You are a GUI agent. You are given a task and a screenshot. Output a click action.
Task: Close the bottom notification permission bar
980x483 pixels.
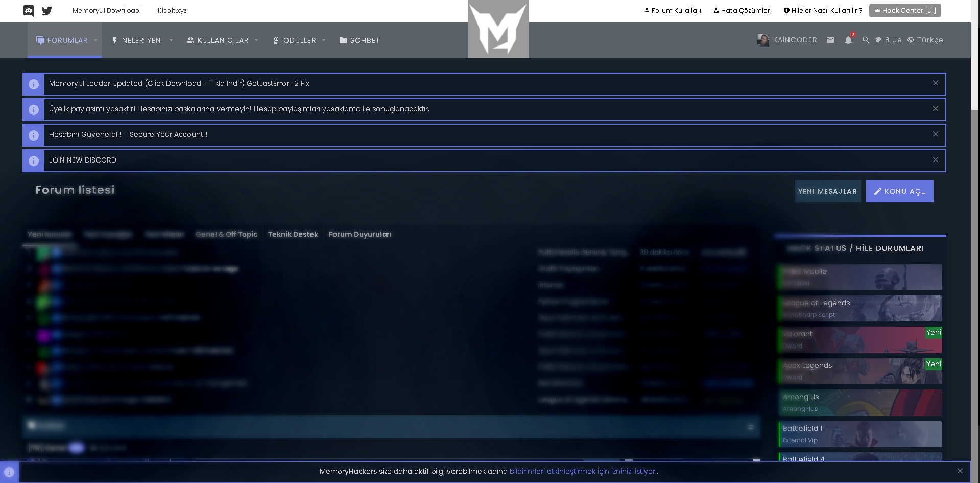[960, 471]
